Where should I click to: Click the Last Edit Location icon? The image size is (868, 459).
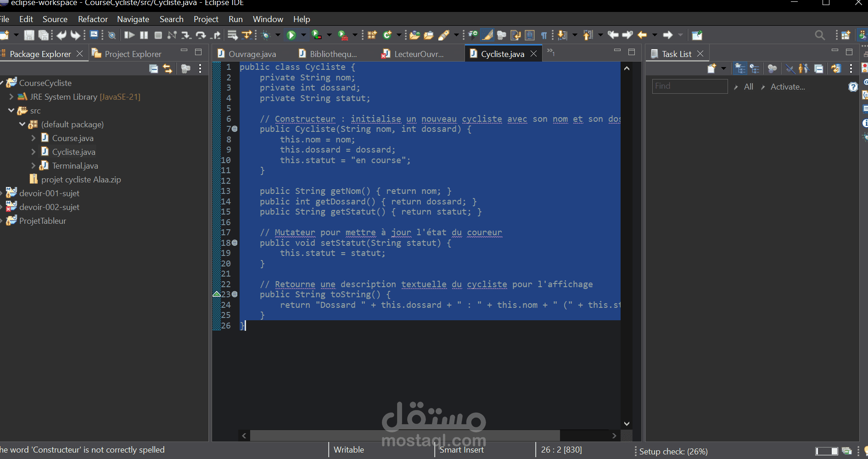click(613, 35)
